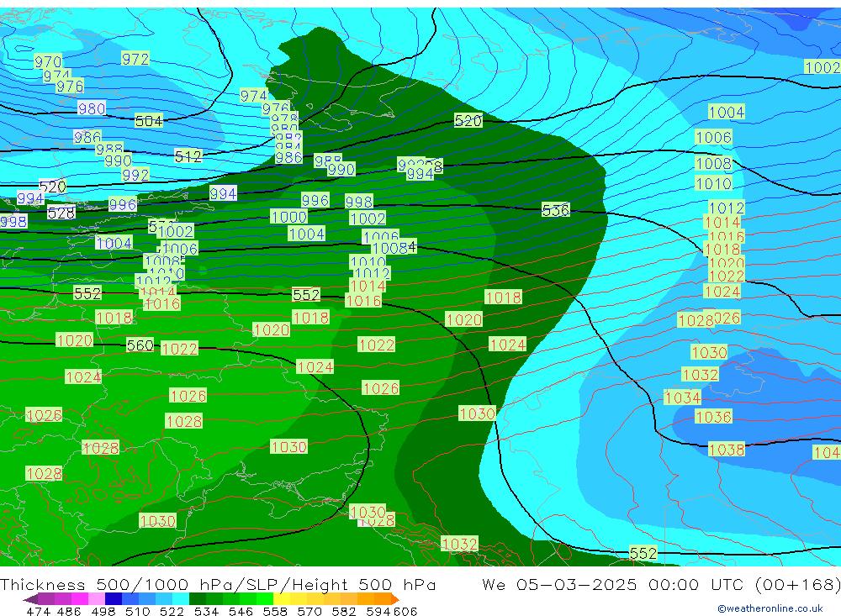The image size is (841, 616).
Task: Click the 'We 05-03-2025 00:00 UTC (00+168)' date text
Action: click(x=661, y=584)
